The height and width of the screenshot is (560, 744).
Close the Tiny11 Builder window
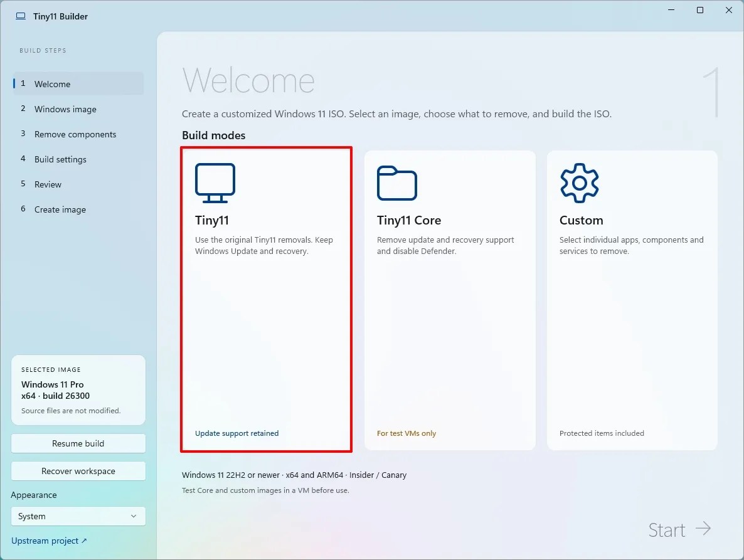pos(729,10)
